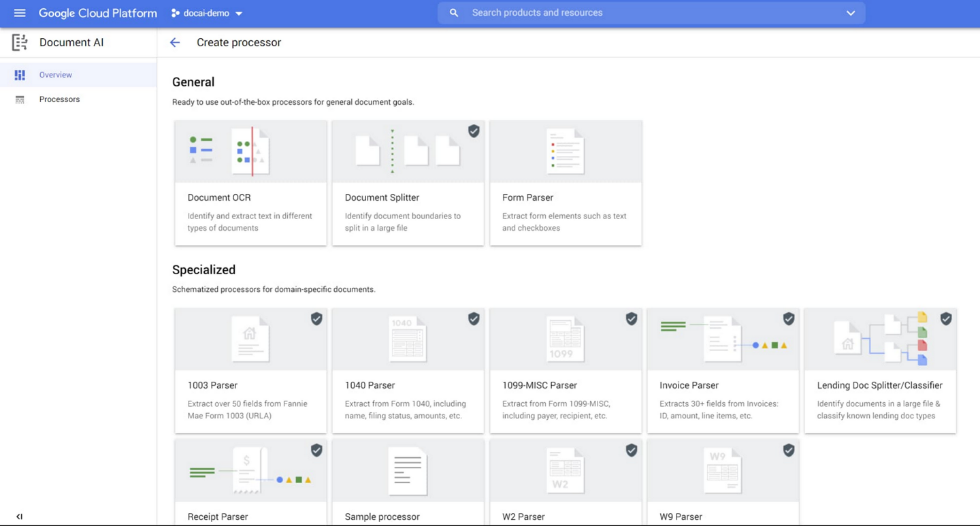Image resolution: width=980 pixels, height=526 pixels.
Task: Click the shield badge on Invoice Parser card
Action: pos(789,318)
